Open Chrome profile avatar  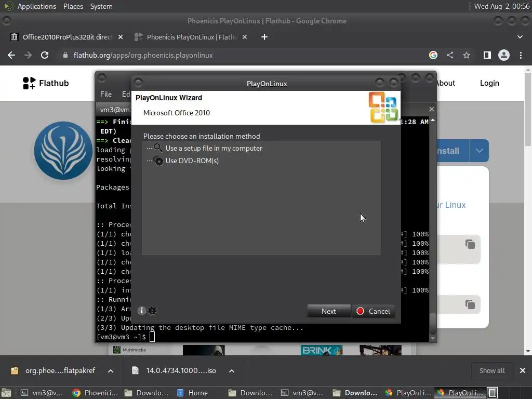pyautogui.click(x=504, y=55)
